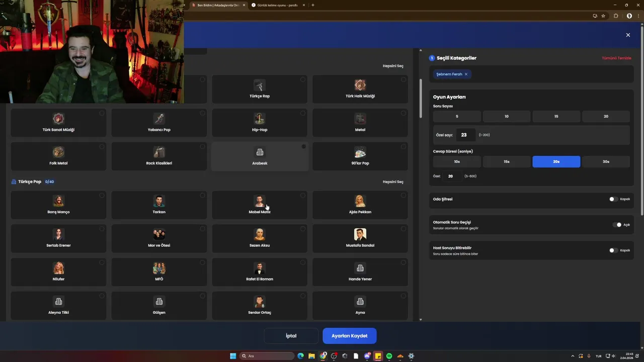Tick the circle on the Sertab Erener card
644x362 pixels.
point(102,229)
